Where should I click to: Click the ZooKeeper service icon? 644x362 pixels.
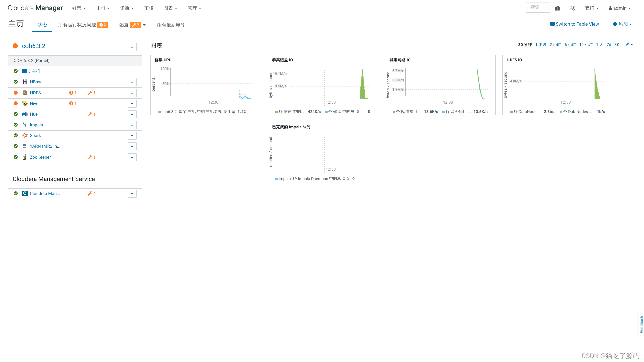[x=25, y=157]
